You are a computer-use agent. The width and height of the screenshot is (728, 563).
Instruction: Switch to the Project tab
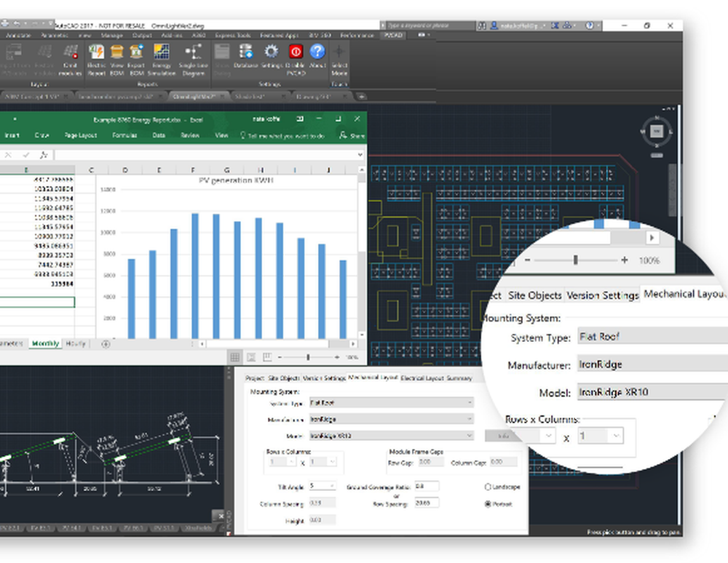point(255,378)
